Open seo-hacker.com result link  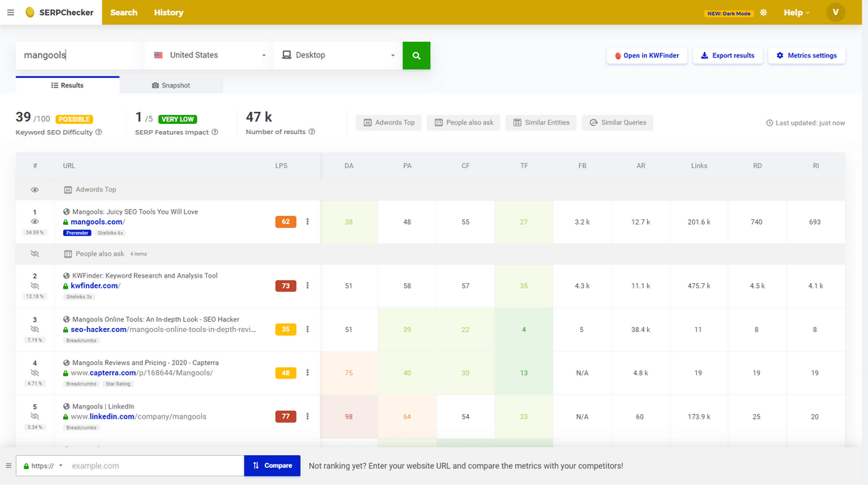tap(163, 330)
